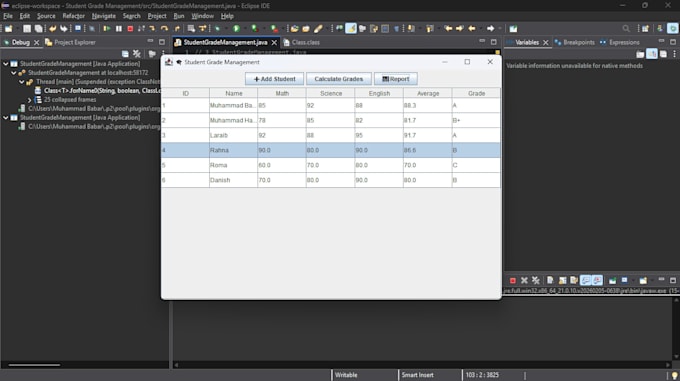This screenshot has width=680, height=381.
Task: Click the Remove All Terminated Launches icon in Debug view
Action: (137, 54)
